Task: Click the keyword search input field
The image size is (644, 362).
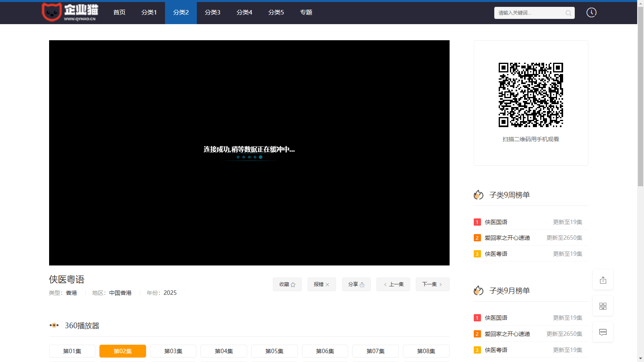Action: coord(529,13)
